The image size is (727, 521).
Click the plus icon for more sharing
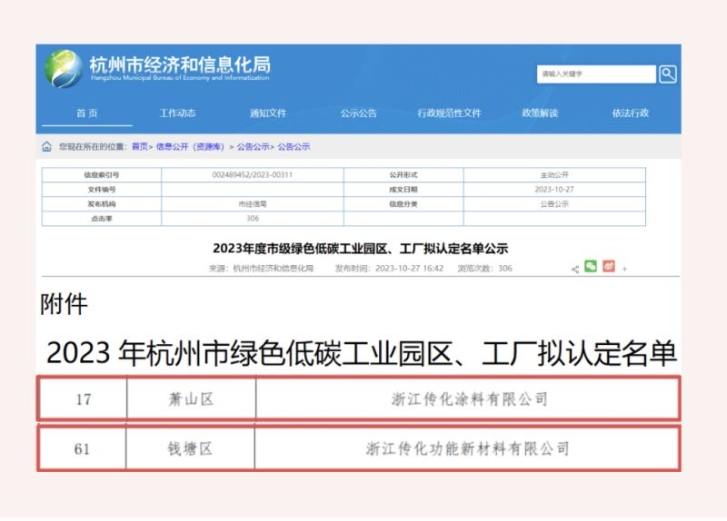click(625, 269)
